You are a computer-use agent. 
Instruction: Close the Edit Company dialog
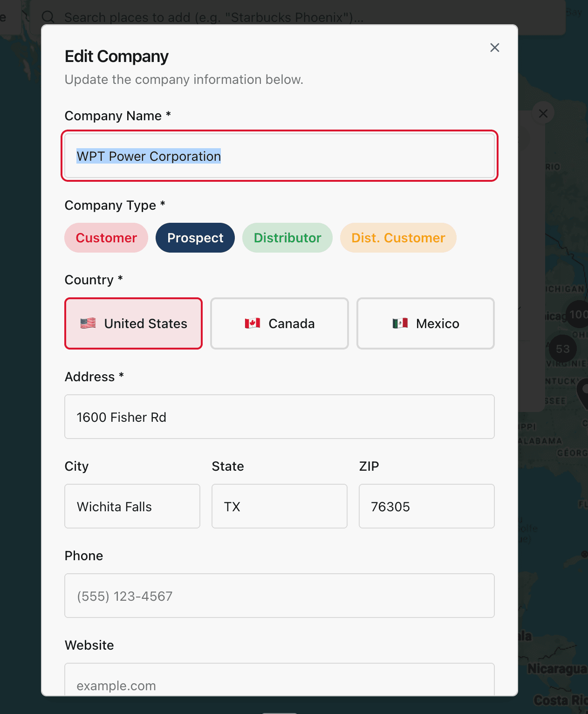494,48
